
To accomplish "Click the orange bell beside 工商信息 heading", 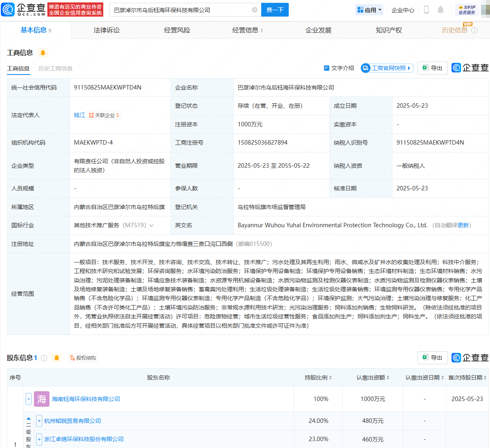I will click(43, 53).
